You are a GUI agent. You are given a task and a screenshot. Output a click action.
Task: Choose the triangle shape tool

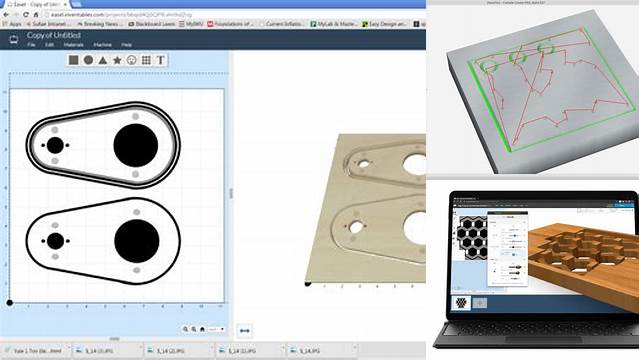pos(103,60)
